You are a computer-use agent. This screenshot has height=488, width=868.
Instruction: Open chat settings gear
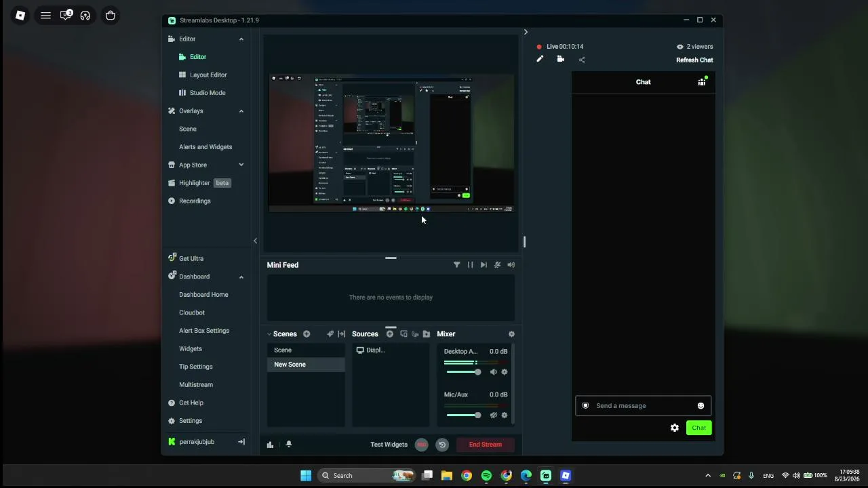(674, 428)
